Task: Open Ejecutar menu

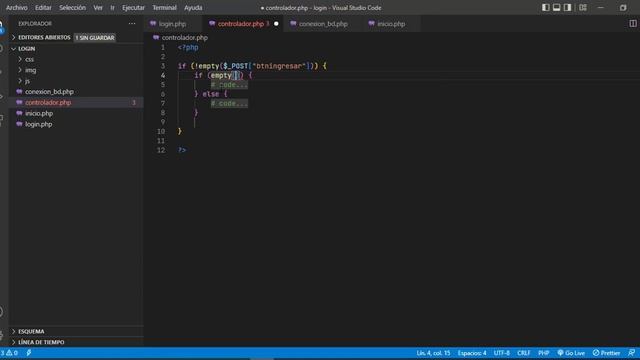Action: (x=133, y=8)
